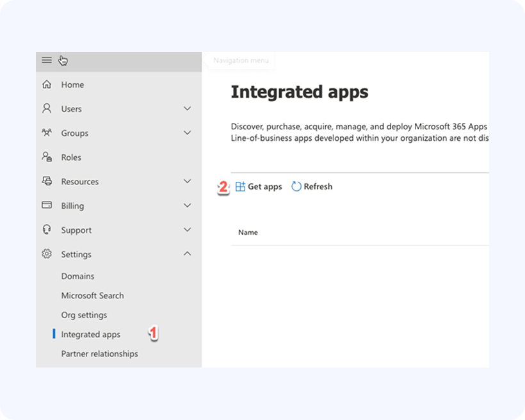Click the Billing credit card icon

pyautogui.click(x=47, y=206)
